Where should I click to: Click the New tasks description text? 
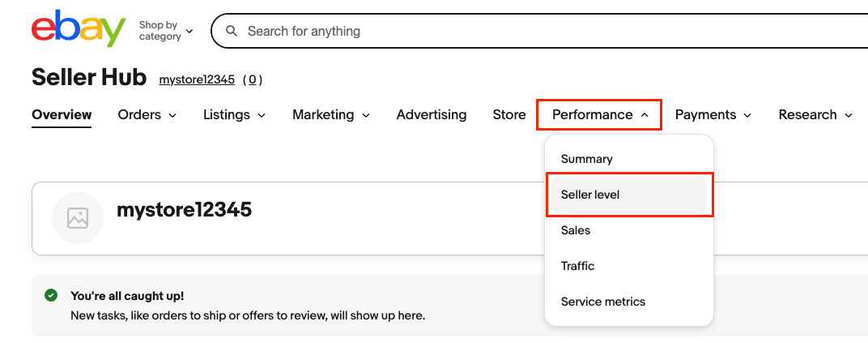[248, 316]
